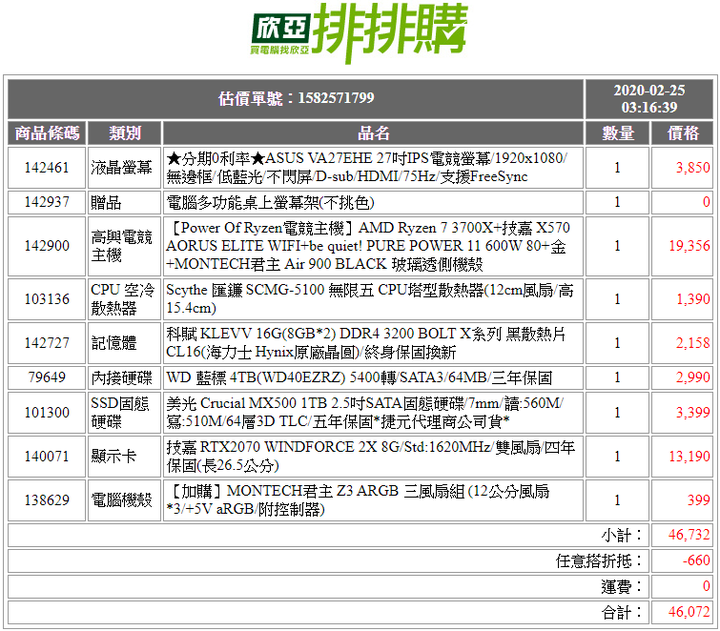Select barcode 101300

[x=47, y=412]
